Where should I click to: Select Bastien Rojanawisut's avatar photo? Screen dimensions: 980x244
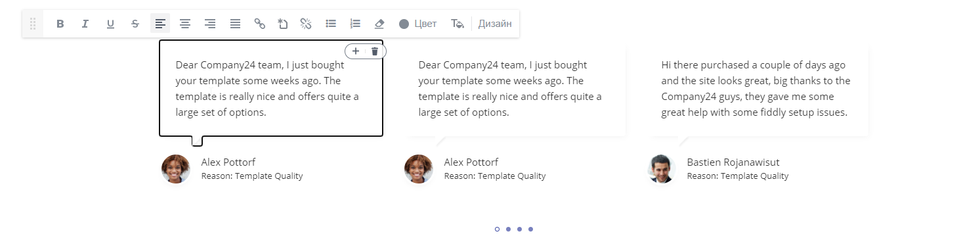pyautogui.click(x=662, y=169)
